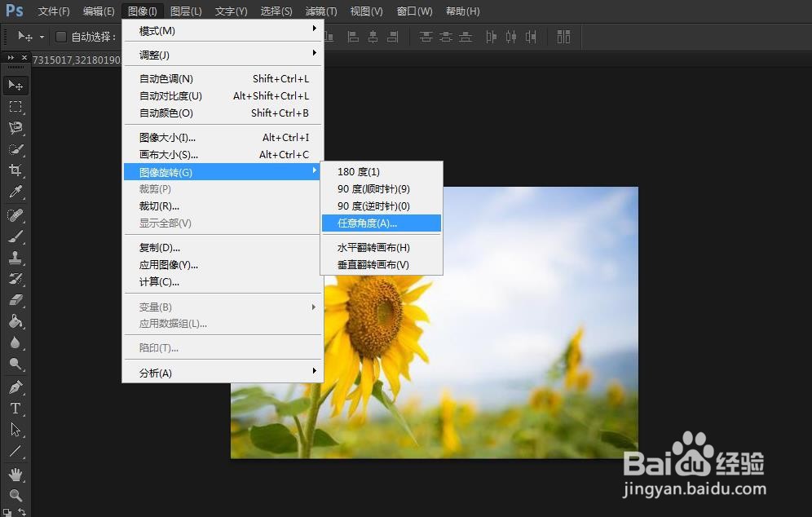Image resolution: width=812 pixels, height=517 pixels.
Task: Open the 文件(F) menu
Action: pos(54,11)
